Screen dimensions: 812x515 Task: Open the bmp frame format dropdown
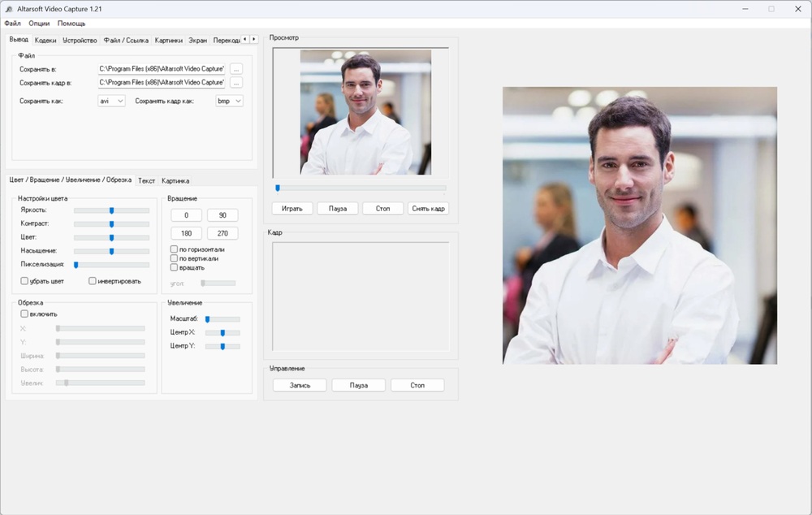tap(229, 101)
